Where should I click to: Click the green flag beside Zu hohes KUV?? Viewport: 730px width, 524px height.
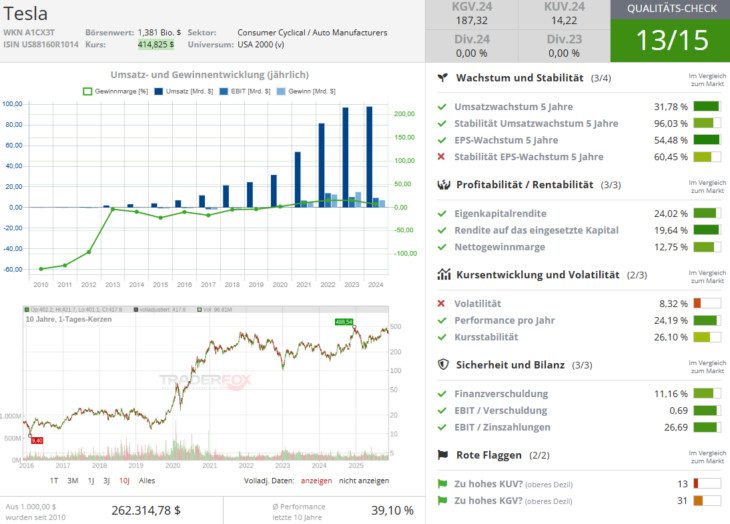click(442, 484)
